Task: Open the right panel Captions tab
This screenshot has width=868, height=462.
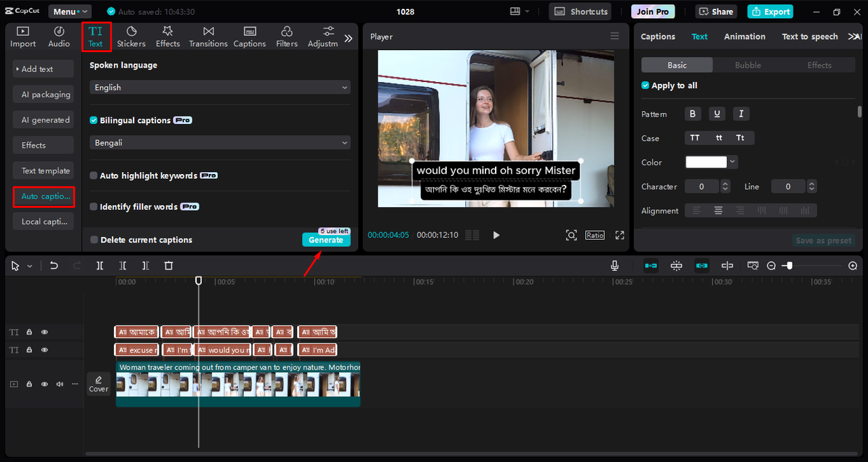Action: (x=658, y=37)
